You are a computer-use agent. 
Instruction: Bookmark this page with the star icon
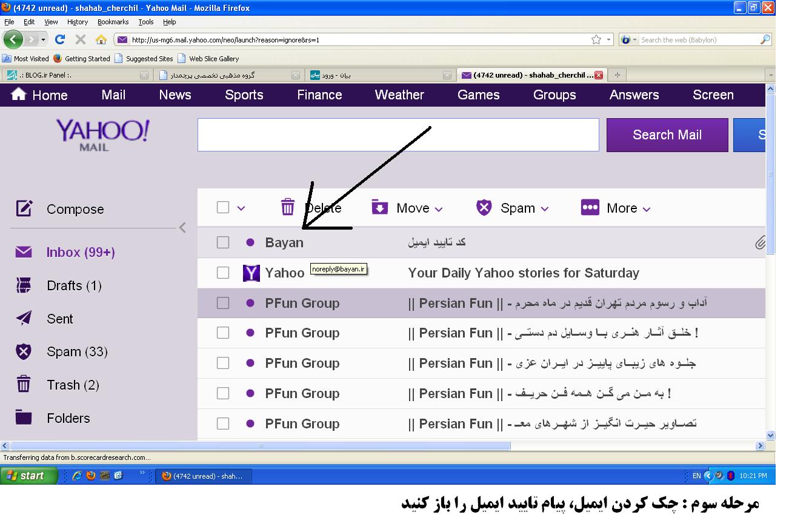596,40
